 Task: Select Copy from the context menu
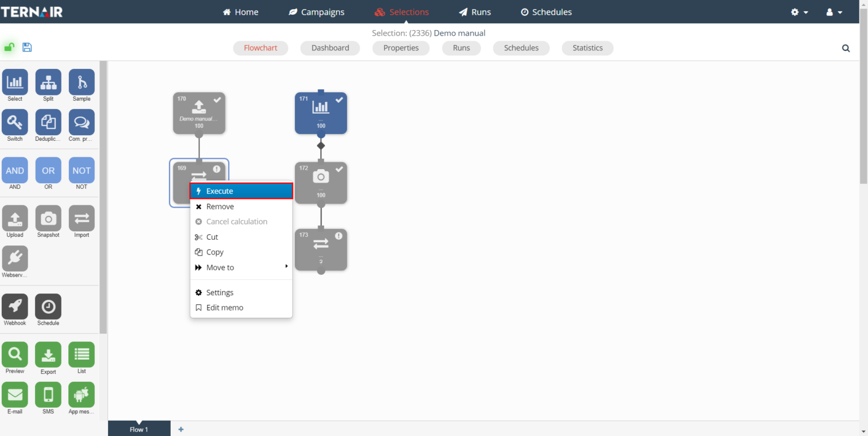click(x=241, y=252)
